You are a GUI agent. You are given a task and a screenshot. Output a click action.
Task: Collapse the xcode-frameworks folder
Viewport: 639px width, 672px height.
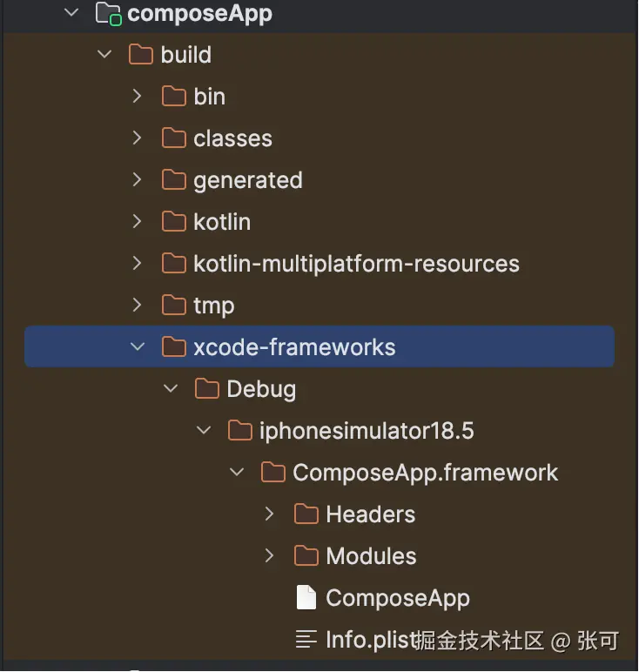pyautogui.click(x=137, y=347)
